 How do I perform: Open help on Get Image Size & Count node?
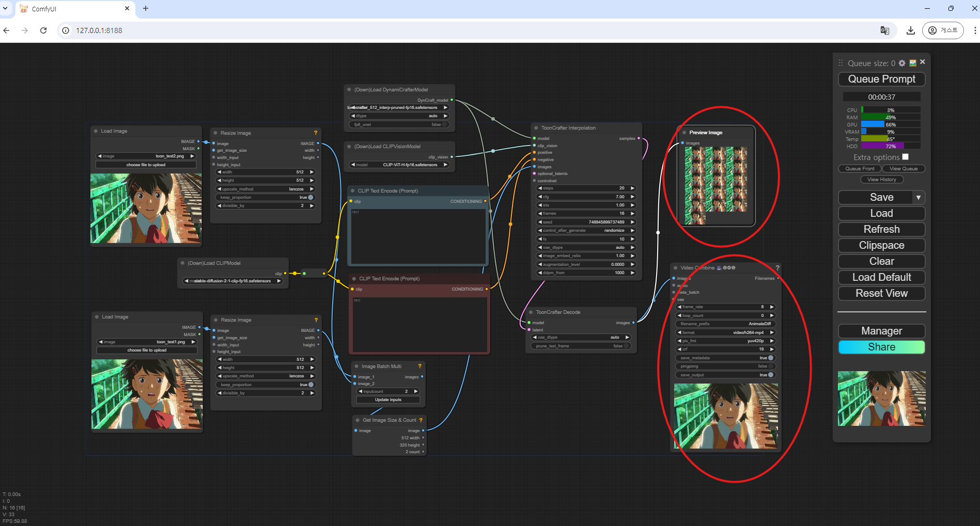click(x=421, y=420)
